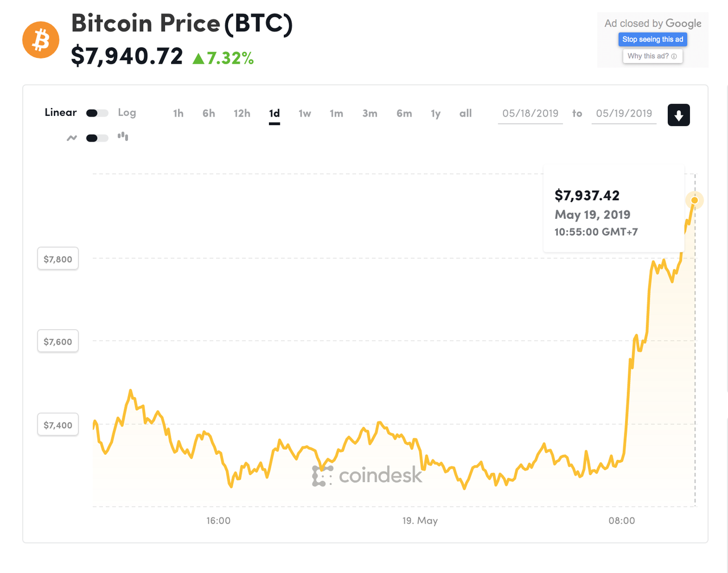Select the candlestick chart style icon
This screenshot has height=573, width=728.
[123, 136]
